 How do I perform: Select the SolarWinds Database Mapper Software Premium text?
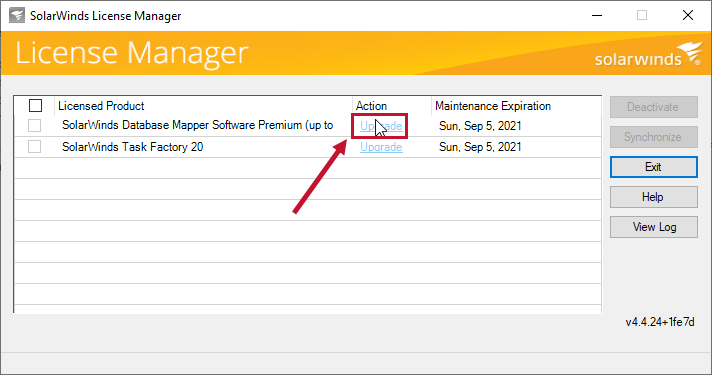coord(198,125)
